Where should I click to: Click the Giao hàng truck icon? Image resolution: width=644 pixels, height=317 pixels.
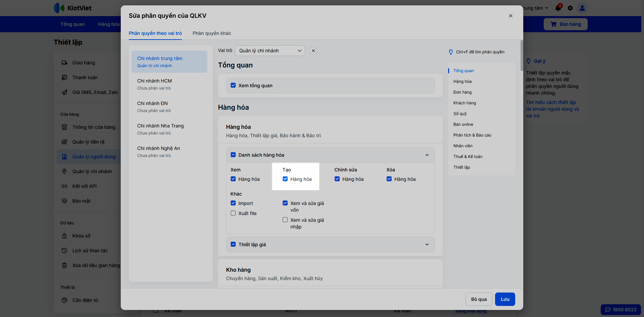64,63
